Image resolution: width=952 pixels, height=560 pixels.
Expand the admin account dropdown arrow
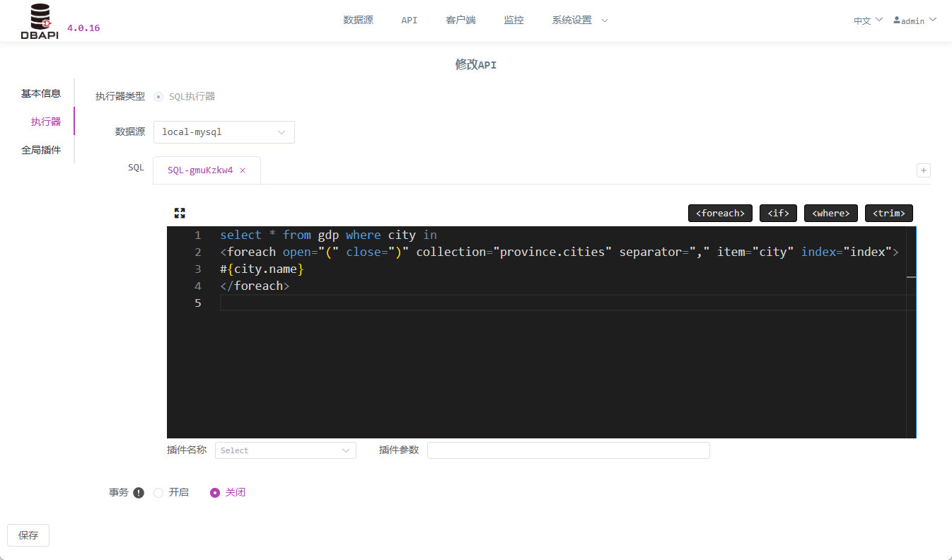(x=932, y=20)
